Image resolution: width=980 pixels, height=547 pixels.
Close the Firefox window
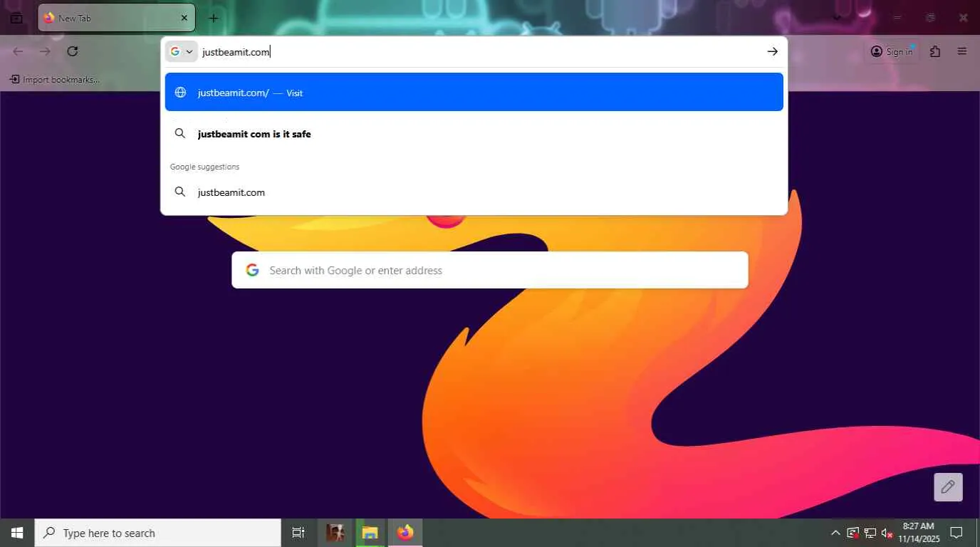963,18
